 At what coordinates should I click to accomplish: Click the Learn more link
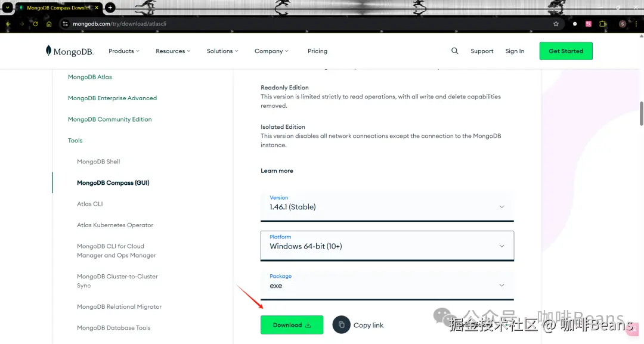coord(277,171)
